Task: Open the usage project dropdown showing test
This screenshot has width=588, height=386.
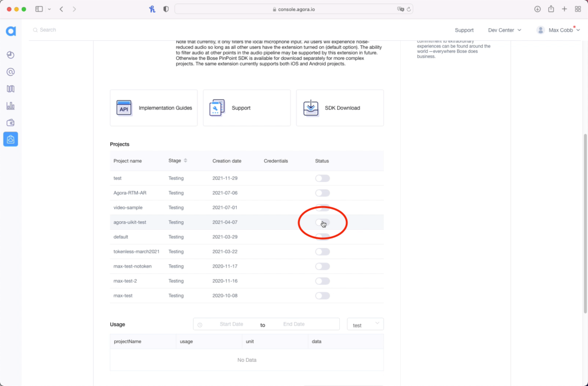Action: click(365, 324)
